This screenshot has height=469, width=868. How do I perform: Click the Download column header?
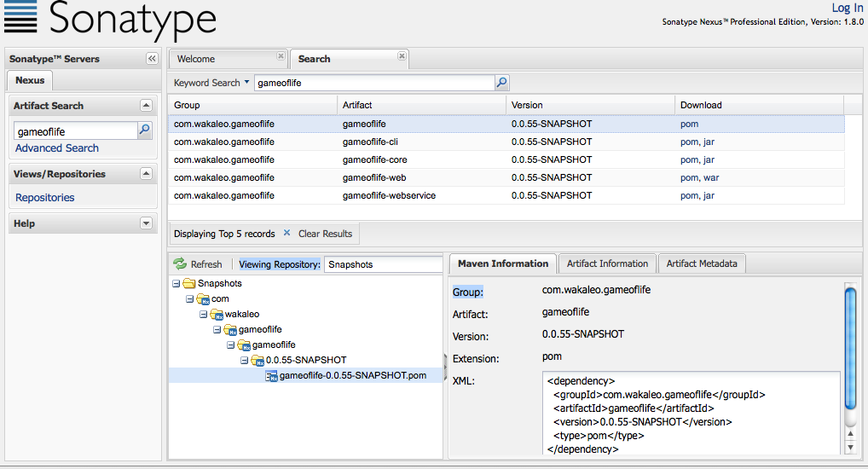[759, 105]
